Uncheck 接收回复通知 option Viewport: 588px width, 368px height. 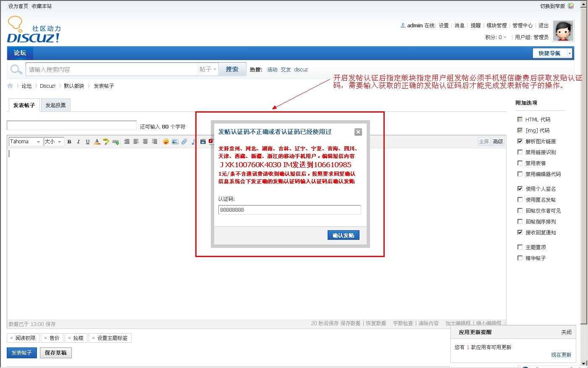520,232
